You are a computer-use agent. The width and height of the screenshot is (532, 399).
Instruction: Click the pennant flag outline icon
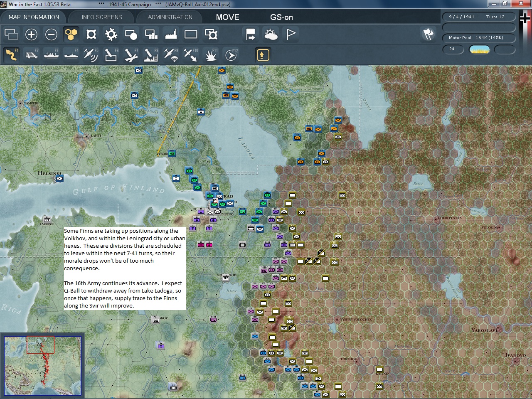(291, 34)
